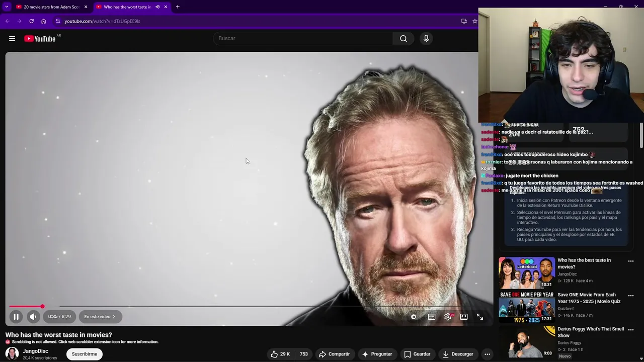
Task: Open the title 'Save ONE Movie From Each Year 1975 - 2025'
Action: point(589,298)
